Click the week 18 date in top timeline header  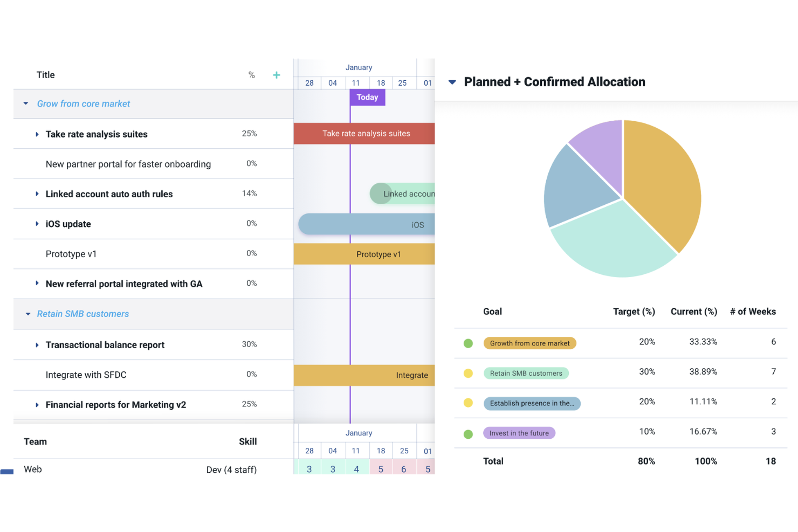pos(381,83)
